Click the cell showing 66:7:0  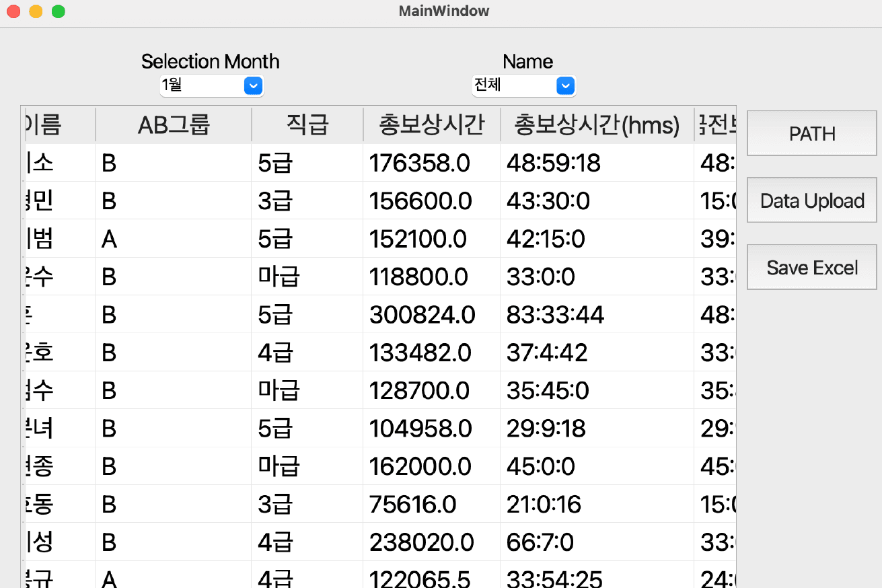point(597,542)
